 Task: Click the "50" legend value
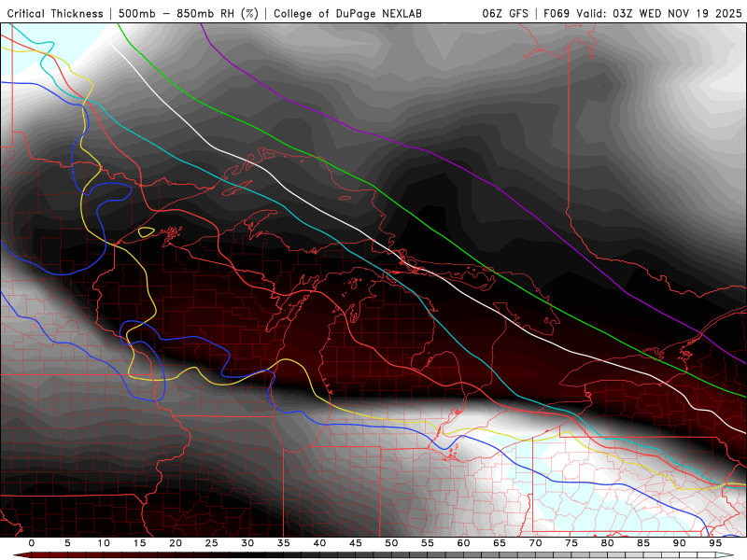(x=391, y=543)
